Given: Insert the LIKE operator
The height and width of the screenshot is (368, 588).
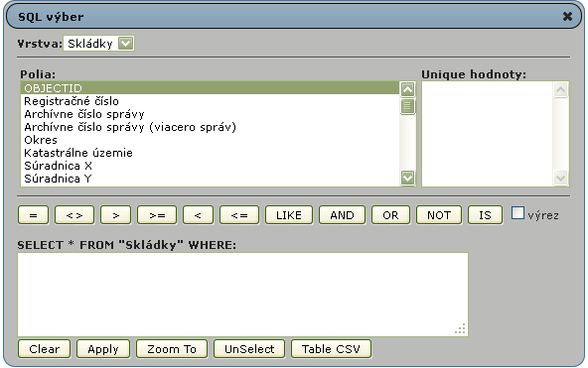Looking at the screenshot, I should point(289,215).
